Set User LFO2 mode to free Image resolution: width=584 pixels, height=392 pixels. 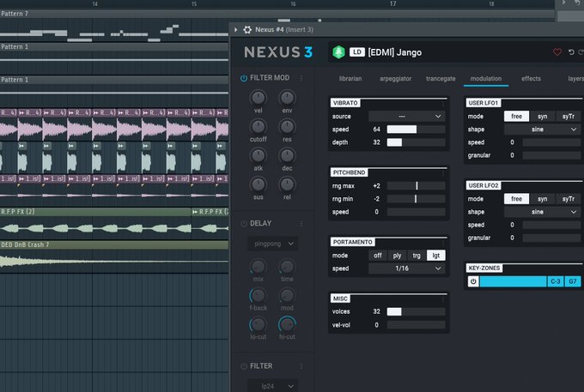[x=516, y=199]
